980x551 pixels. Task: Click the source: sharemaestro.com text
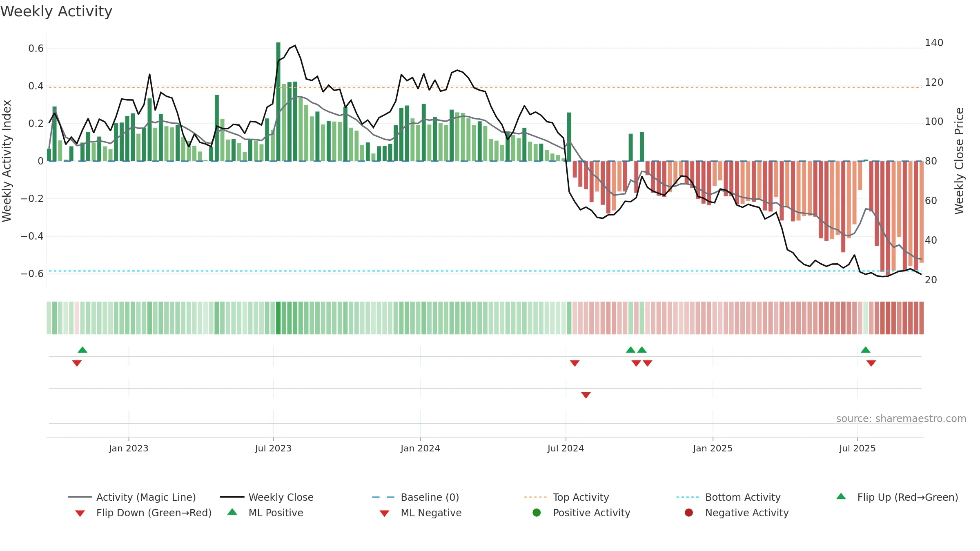901,419
